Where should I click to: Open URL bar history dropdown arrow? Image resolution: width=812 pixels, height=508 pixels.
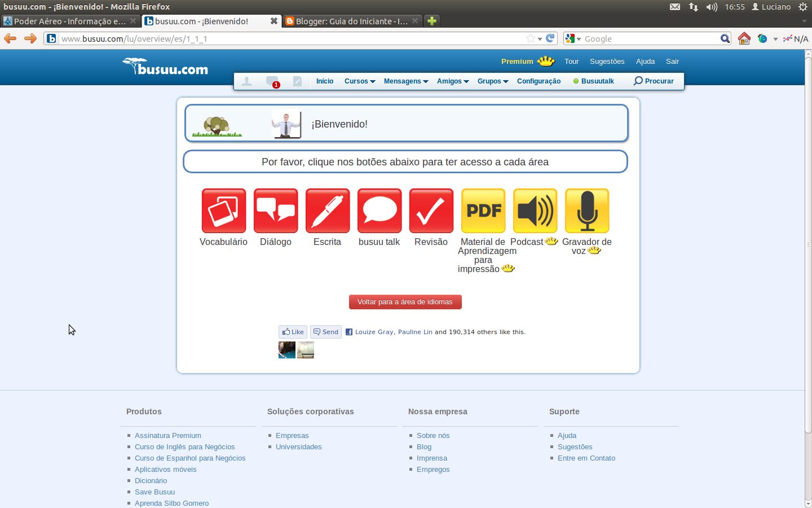click(x=540, y=39)
